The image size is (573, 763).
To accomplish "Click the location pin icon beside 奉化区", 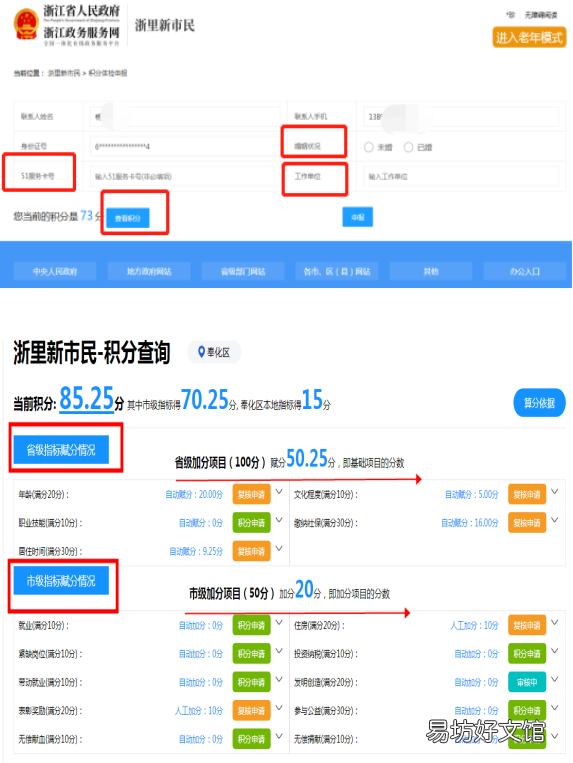I will click(x=201, y=352).
